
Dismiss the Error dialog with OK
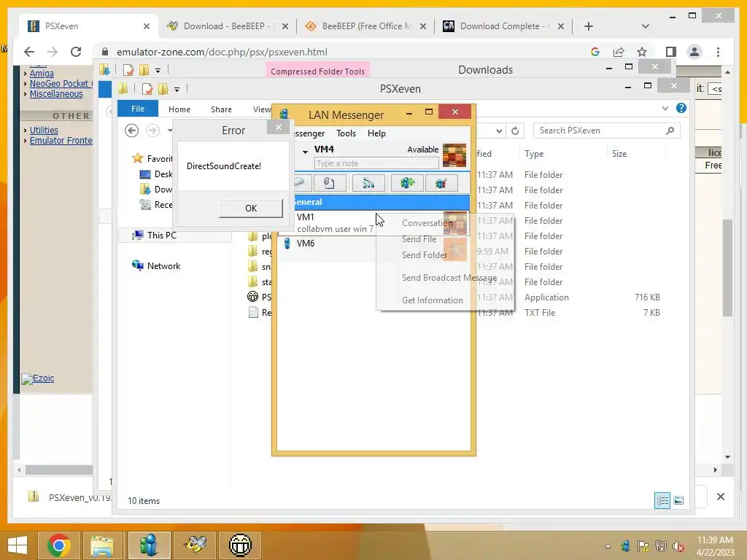click(x=251, y=208)
